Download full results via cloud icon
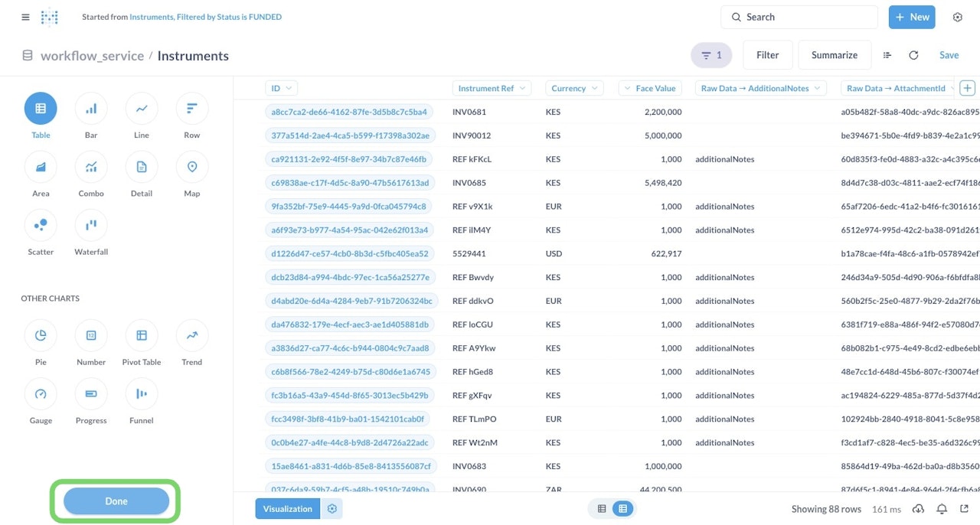This screenshot has height=525, width=980. (919, 509)
